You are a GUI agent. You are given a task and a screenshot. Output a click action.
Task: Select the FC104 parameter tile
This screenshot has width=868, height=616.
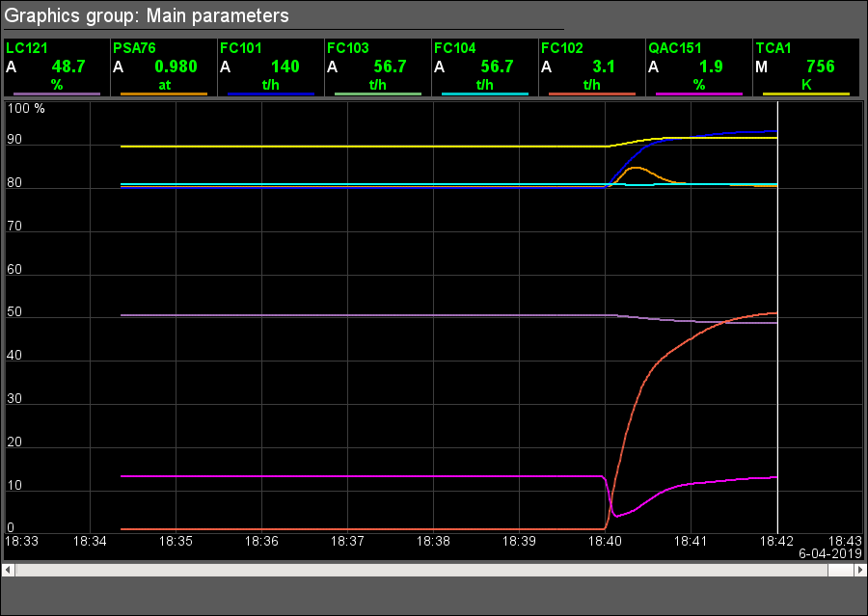coord(485,67)
